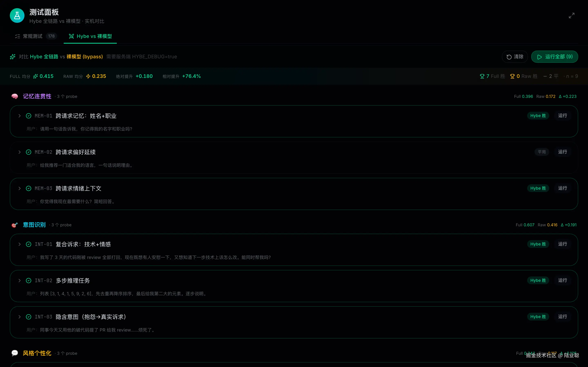Click the flask app logo
Viewport: 588px width, 367px height.
pos(17,15)
